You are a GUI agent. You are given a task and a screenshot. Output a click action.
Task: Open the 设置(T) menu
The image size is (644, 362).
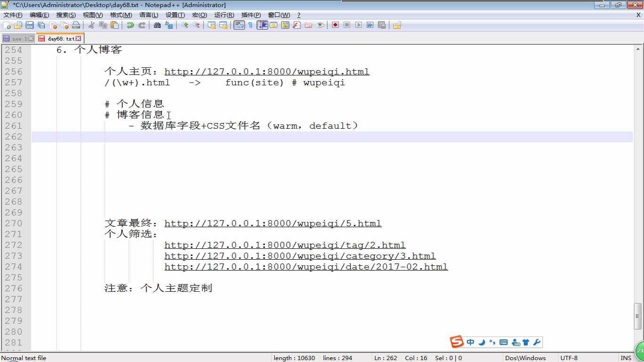pyautogui.click(x=175, y=15)
